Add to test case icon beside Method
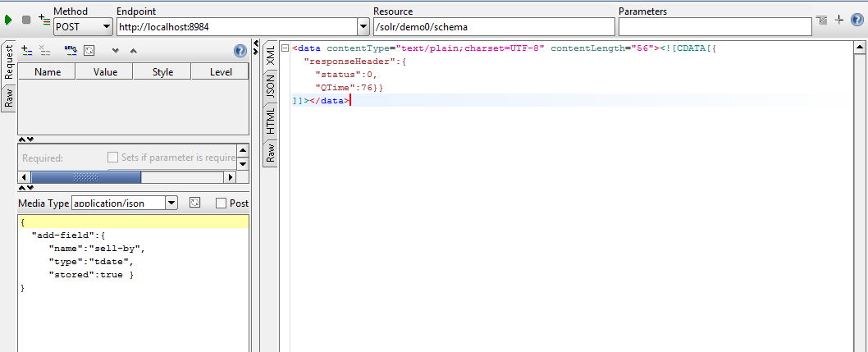Viewport: 868px width, 352px height. (x=43, y=20)
